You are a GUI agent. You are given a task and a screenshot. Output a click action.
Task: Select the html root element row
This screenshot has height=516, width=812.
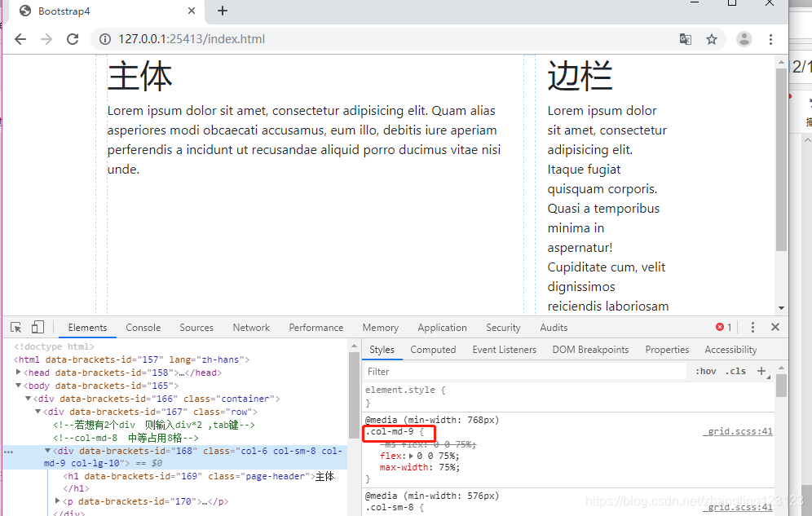[x=132, y=359]
